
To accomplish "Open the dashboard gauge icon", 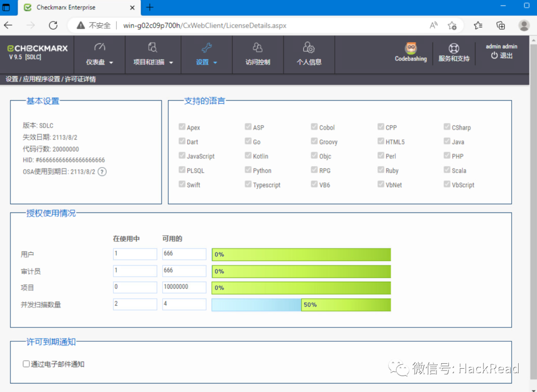I will [x=99, y=47].
